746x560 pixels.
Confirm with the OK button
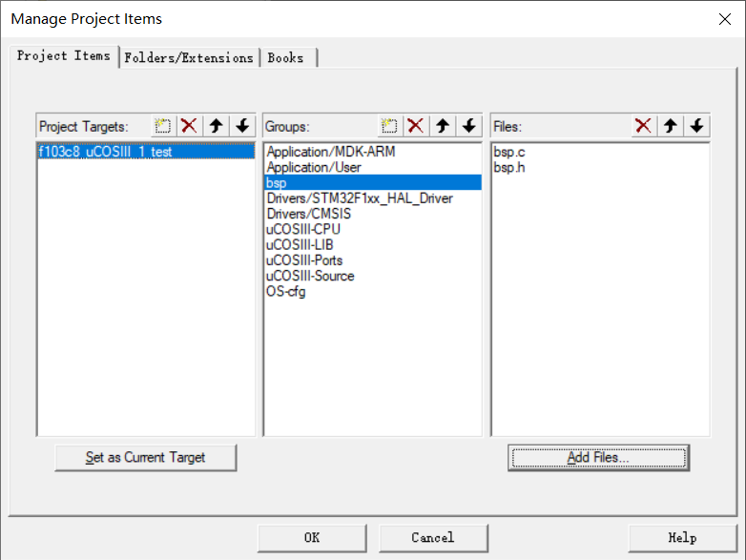[312, 538]
